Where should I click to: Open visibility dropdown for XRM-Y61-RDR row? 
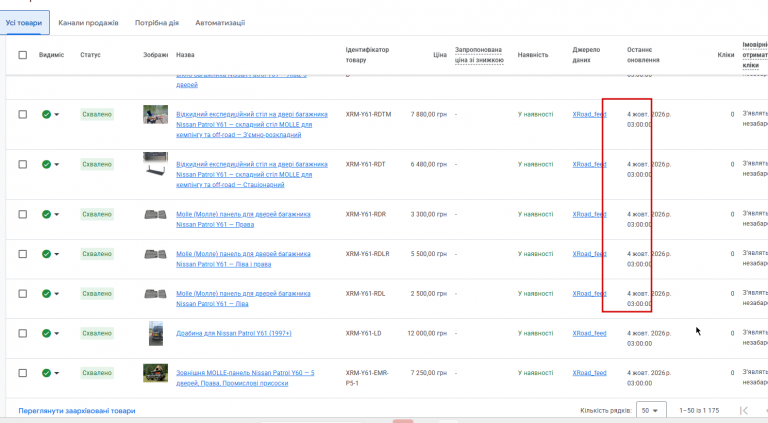(56, 214)
